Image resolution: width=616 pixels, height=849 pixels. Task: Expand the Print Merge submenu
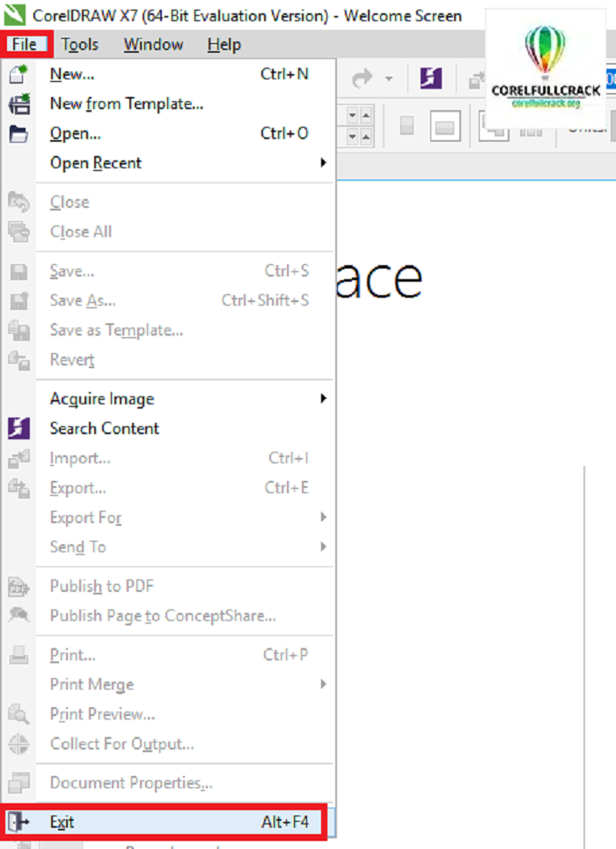[323, 683]
